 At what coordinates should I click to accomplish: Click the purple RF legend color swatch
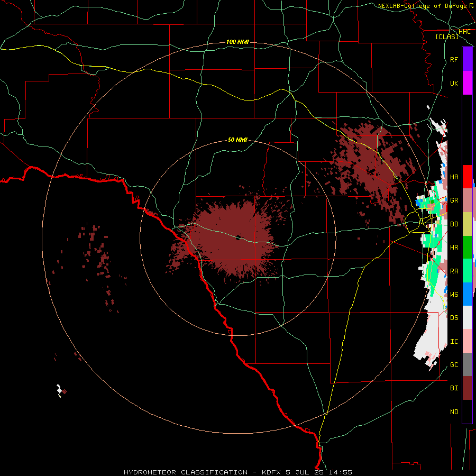467,59
